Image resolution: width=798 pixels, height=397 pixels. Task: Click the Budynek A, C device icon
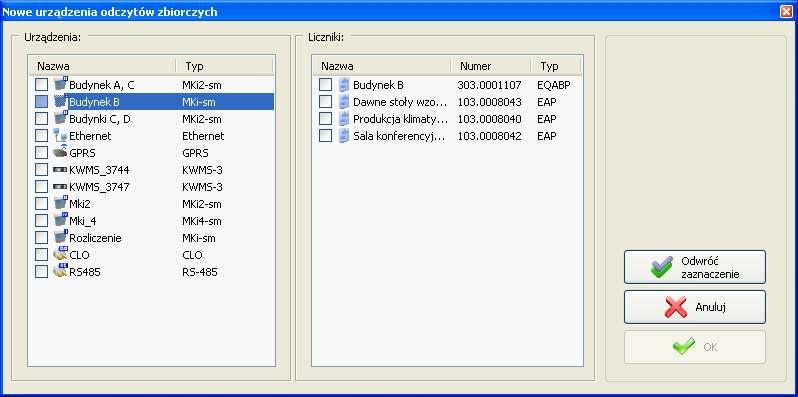coord(61,84)
